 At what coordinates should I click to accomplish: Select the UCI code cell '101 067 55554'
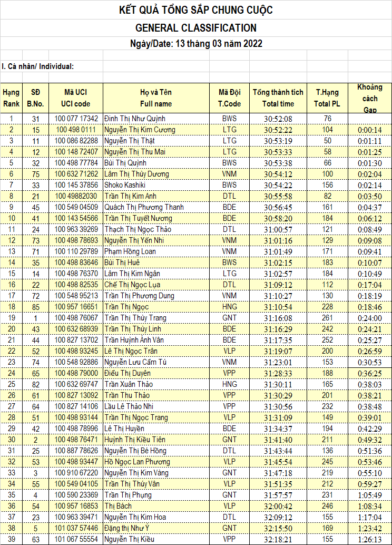pyautogui.click(x=76, y=539)
